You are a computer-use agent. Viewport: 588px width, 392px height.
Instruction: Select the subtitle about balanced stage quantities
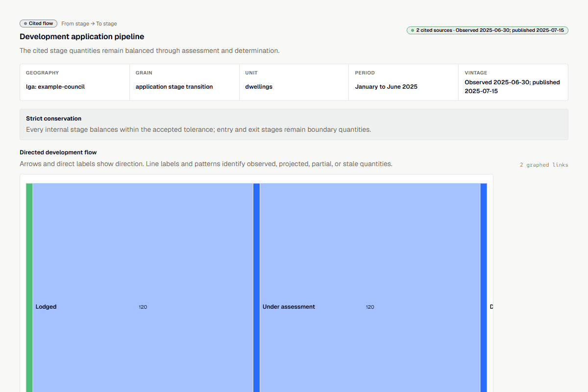(149, 51)
